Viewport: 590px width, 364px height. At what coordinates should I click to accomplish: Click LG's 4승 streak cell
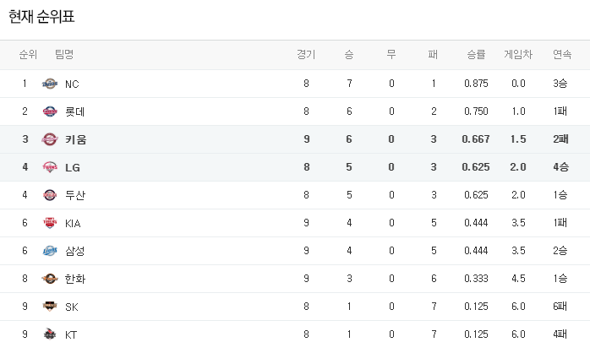(560, 167)
